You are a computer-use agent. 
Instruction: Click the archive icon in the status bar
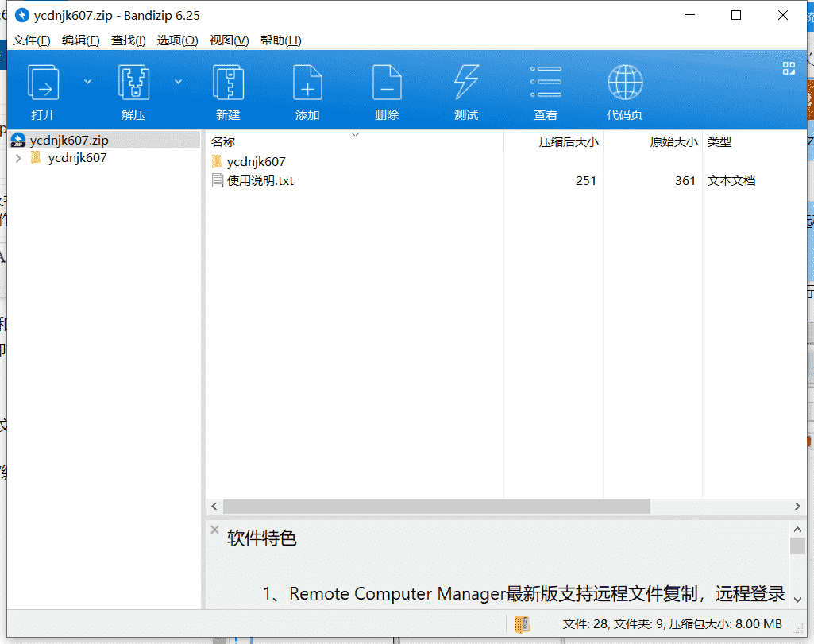pyautogui.click(x=523, y=624)
